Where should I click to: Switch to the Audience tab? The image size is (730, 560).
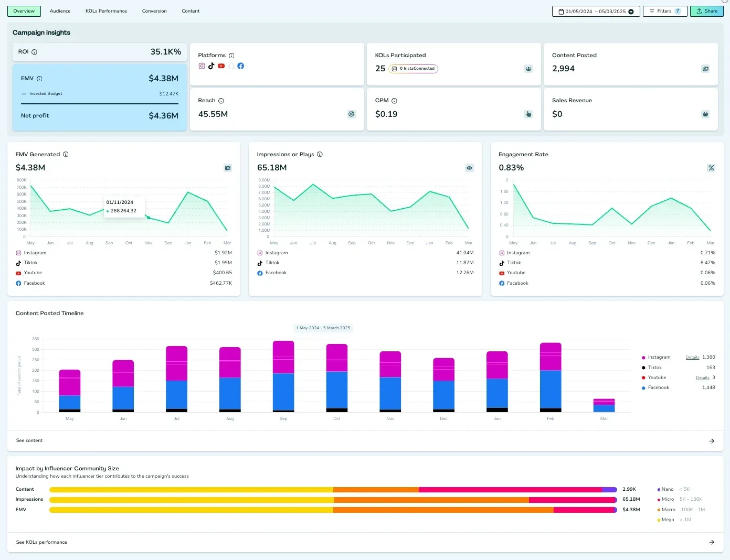(60, 11)
